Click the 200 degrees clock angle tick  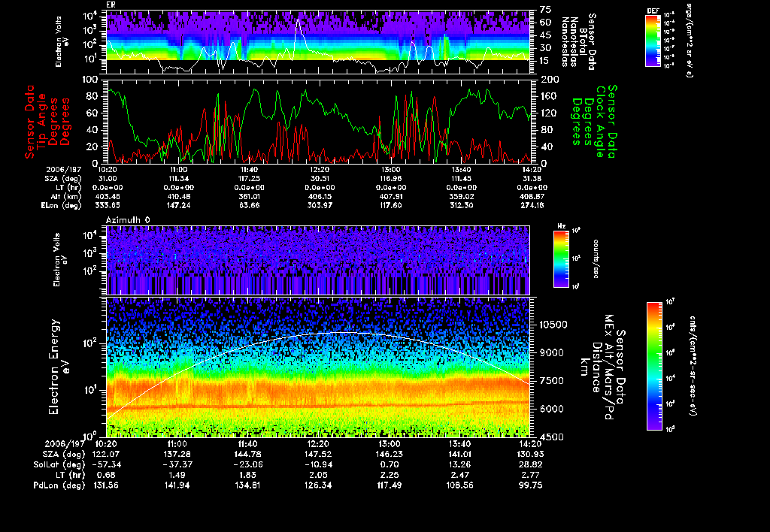[548, 80]
